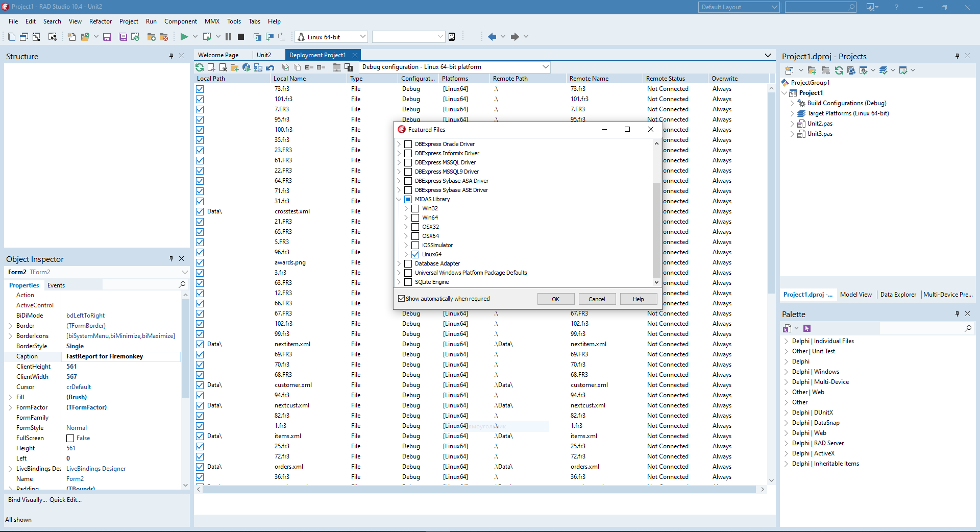Click Add Featured Files folder icon in Deployment toolbar
Viewport: 980px width, 532px height.
(235, 67)
